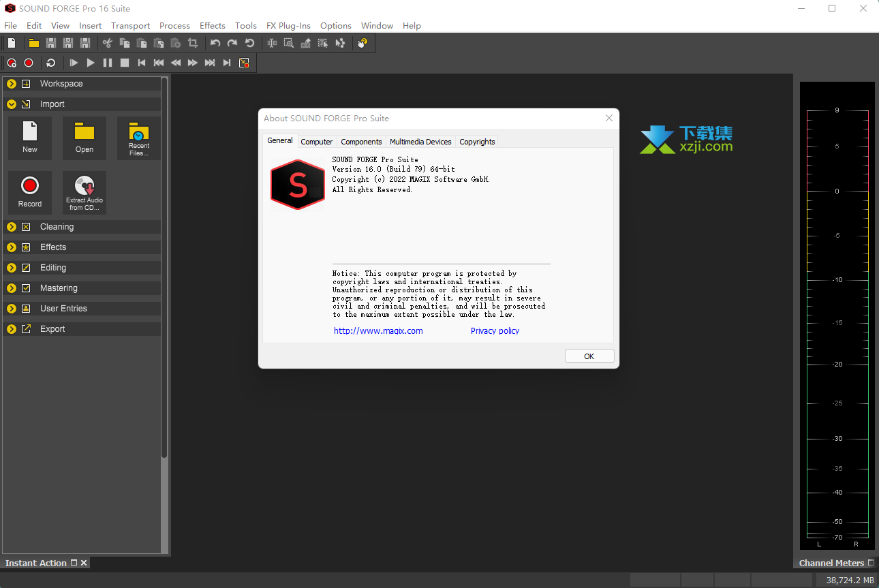Collapse the Import section chevron
This screenshot has width=879, height=588.
click(x=12, y=104)
